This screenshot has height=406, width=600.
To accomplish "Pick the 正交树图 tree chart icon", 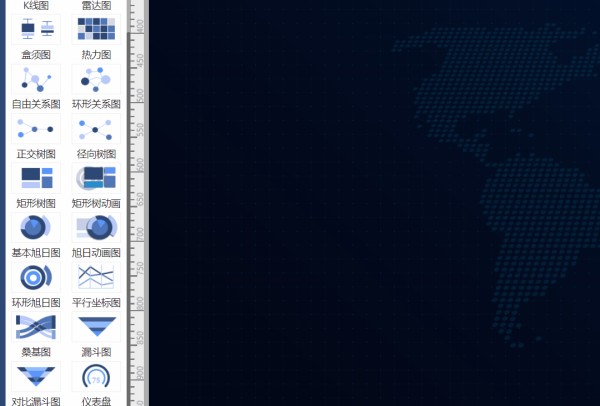I will [36, 129].
